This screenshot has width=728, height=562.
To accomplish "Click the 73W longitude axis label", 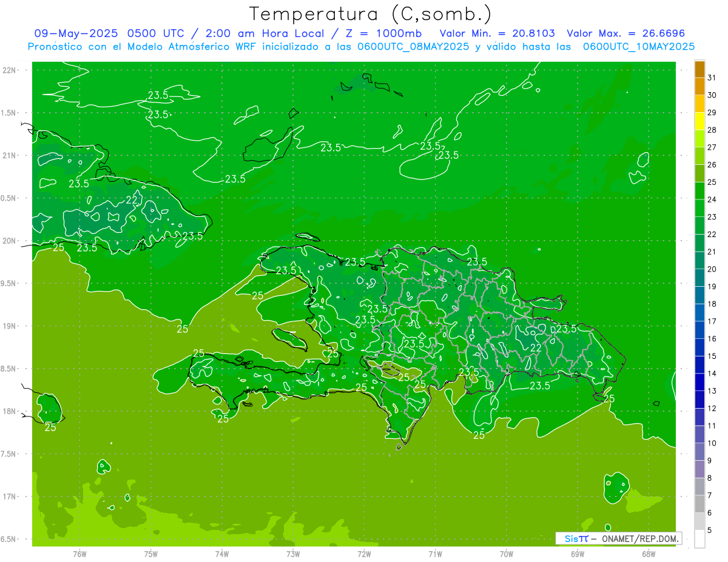I will click(293, 554).
